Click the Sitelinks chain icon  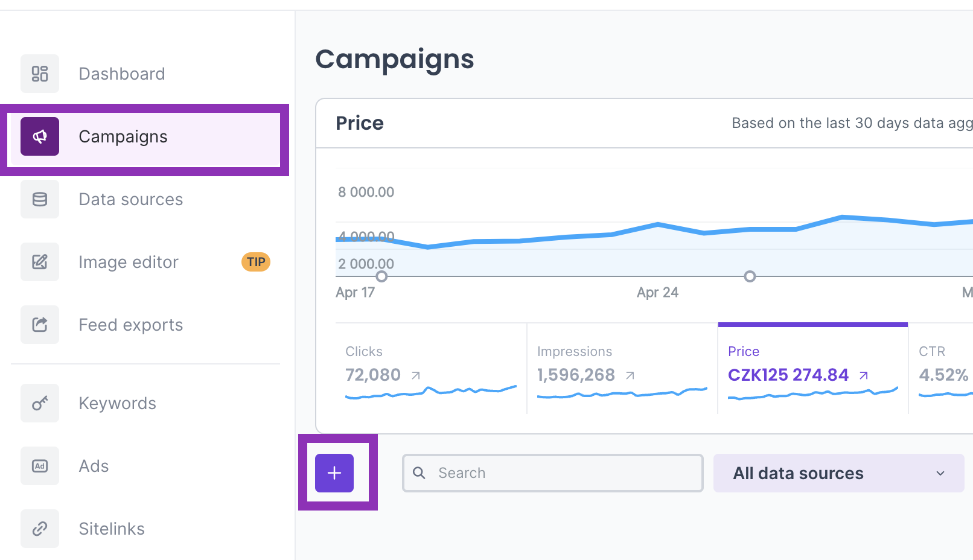(x=40, y=529)
